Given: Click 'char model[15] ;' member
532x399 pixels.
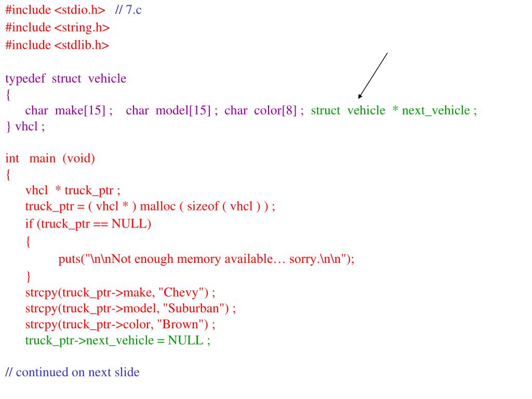Looking at the screenshot, I should [171, 111].
